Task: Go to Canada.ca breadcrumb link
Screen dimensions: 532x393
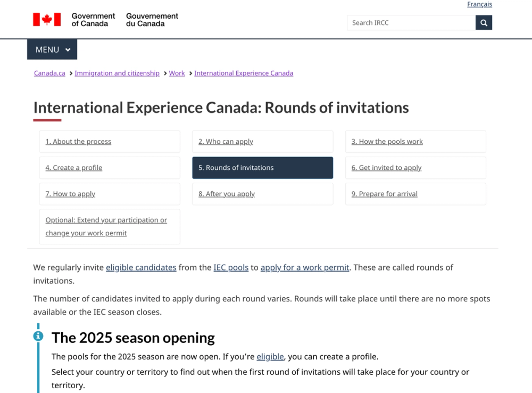Action: point(49,73)
